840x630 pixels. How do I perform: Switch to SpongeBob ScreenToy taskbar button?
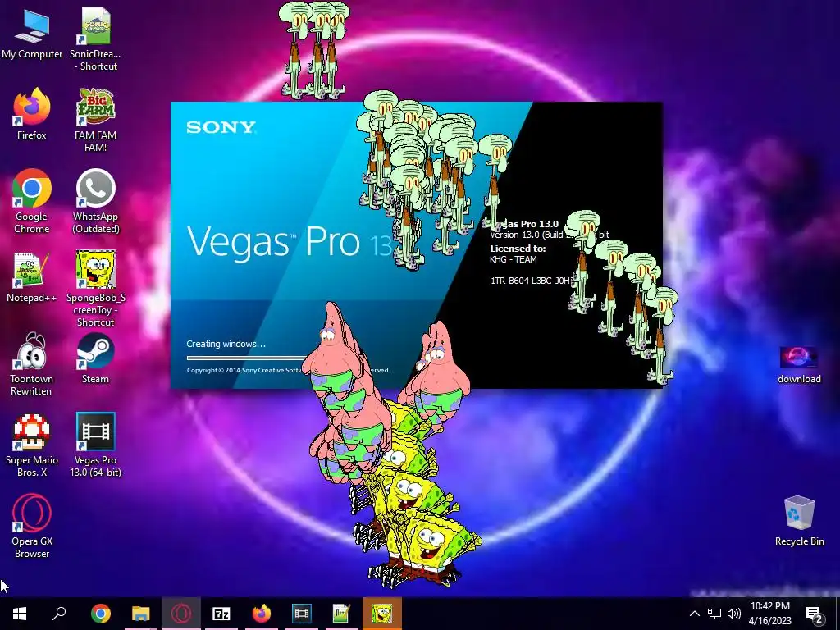(x=382, y=614)
